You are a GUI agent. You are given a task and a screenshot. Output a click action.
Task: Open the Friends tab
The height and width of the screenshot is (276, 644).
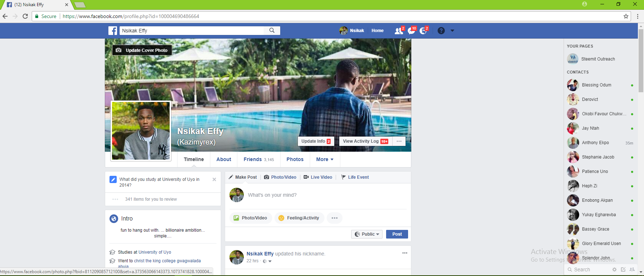click(x=259, y=159)
